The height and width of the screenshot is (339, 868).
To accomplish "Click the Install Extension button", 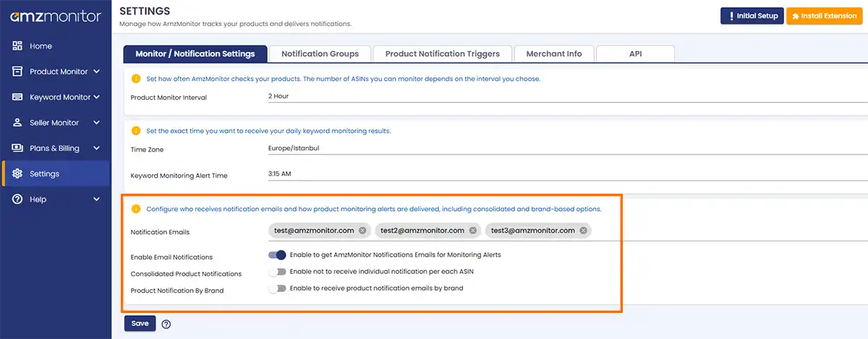I will [824, 16].
